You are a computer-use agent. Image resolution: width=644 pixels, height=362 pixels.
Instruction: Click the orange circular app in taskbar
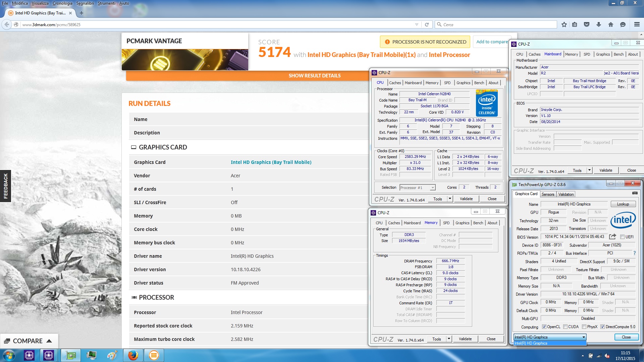(x=154, y=355)
